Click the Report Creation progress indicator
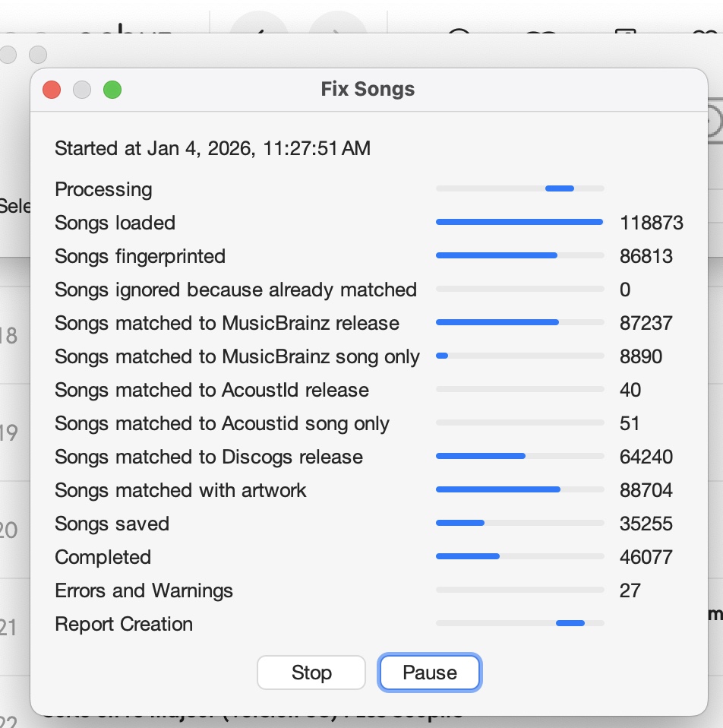Image resolution: width=723 pixels, height=728 pixels. pyautogui.click(x=519, y=623)
